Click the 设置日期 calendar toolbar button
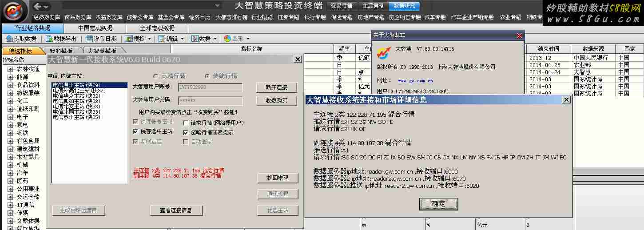This screenshot has height=230, width=644. (x=101, y=39)
